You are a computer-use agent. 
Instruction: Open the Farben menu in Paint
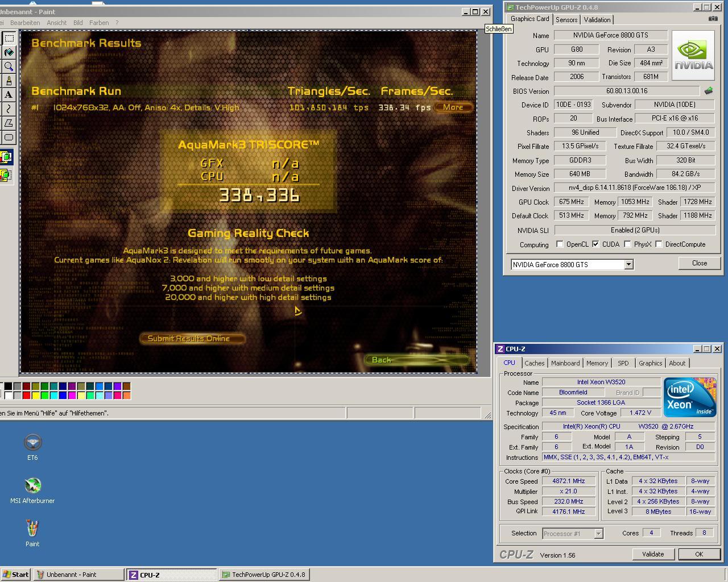coord(99,23)
